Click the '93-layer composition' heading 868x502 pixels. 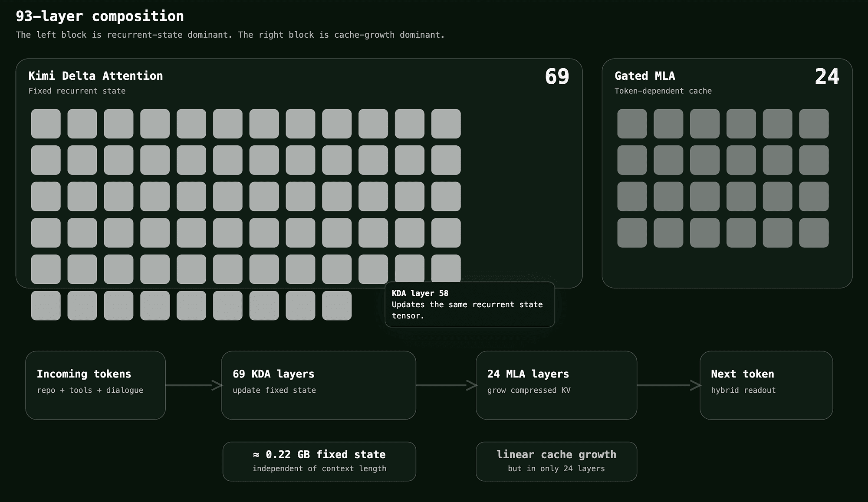[x=100, y=16]
